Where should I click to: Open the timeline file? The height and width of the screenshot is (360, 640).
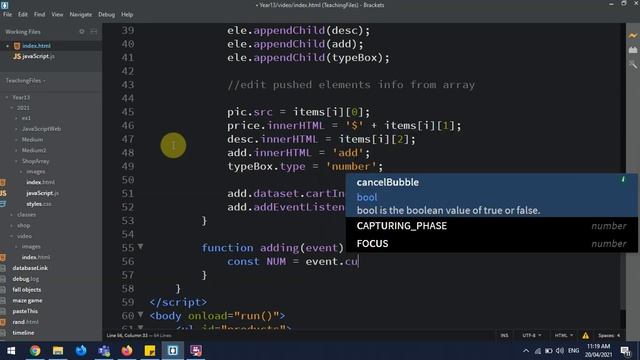23,333
